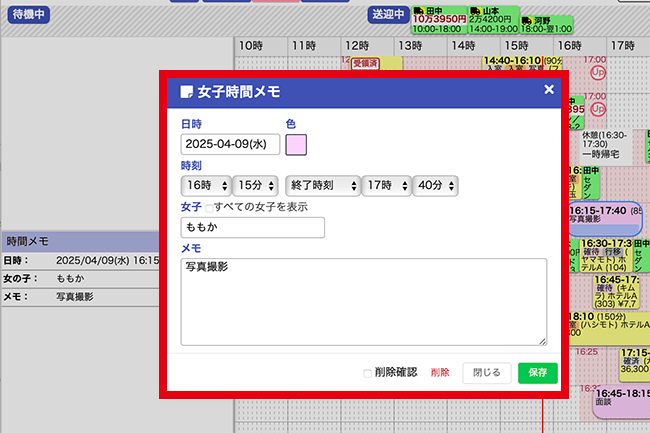Open the end minute 40分 dropdown
650x433 pixels.
coord(436,185)
